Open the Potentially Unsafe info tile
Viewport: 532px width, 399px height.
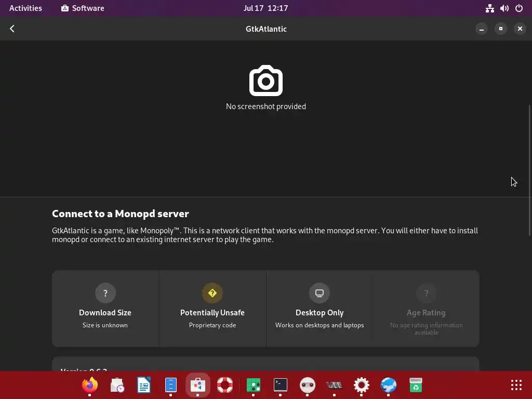(x=212, y=309)
